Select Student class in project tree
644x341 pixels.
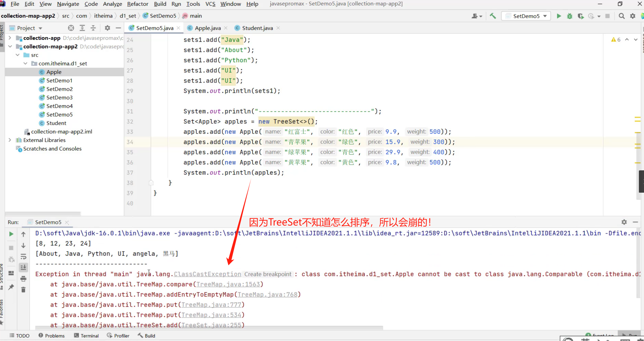pyautogui.click(x=56, y=123)
